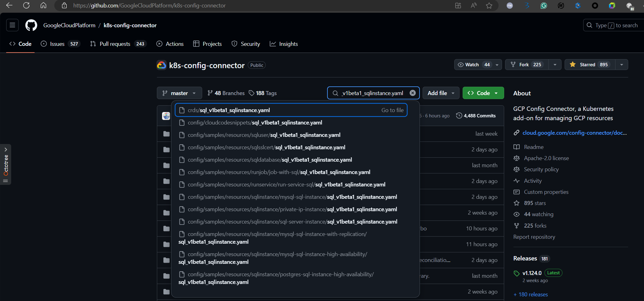
Task: Switch to the Actions tab
Action: point(170,44)
